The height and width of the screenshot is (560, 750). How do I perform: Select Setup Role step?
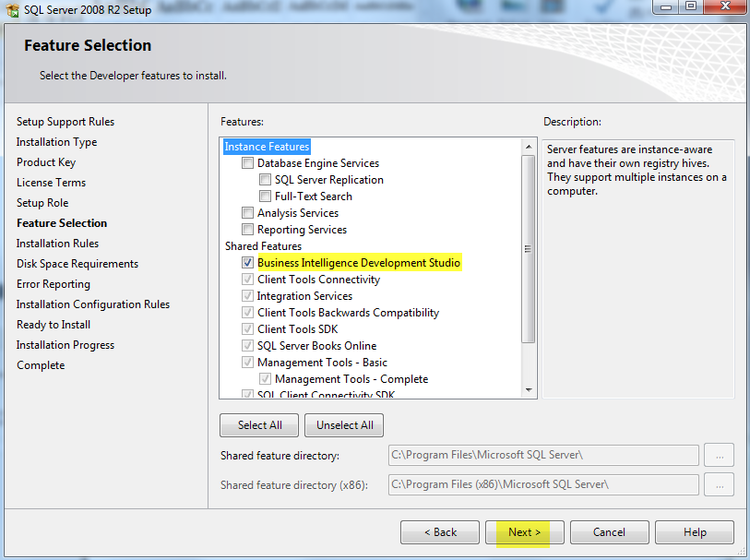[42, 203]
